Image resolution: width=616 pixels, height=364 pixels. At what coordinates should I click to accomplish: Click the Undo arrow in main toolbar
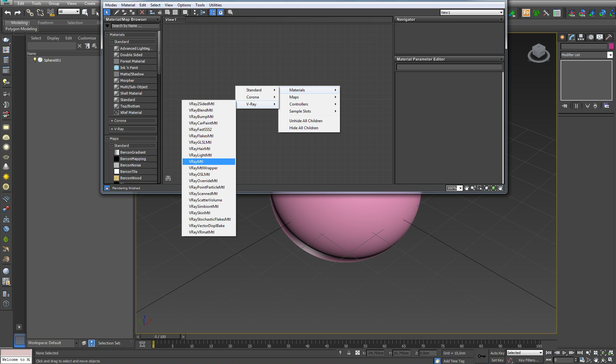tap(8, 13)
